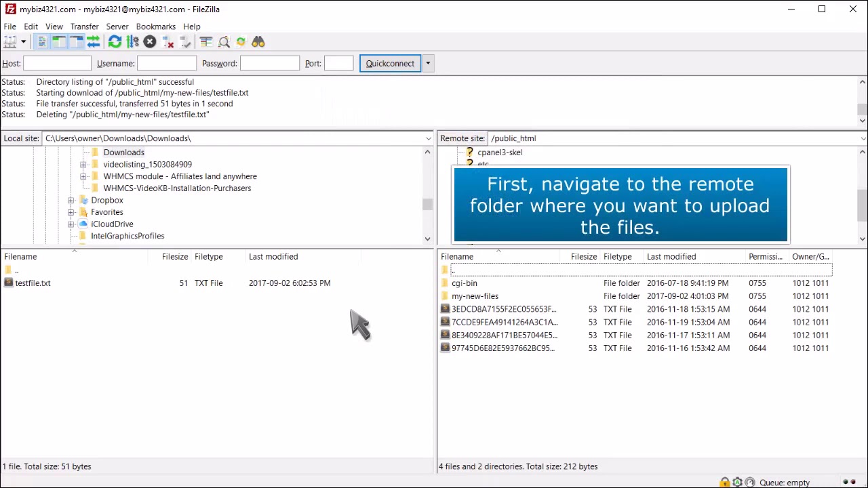Select IntelGraphicsProfiles folder
The height and width of the screenshot is (488, 868).
pos(127,236)
